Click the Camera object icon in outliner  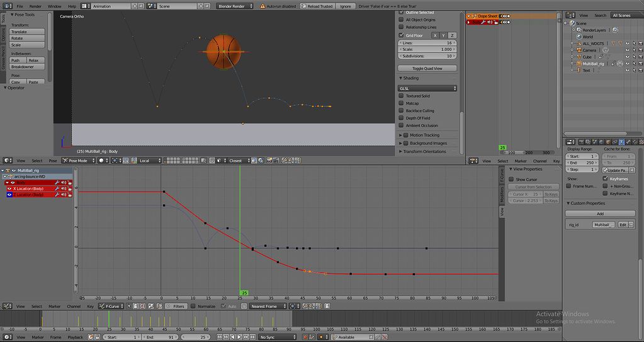click(x=579, y=50)
